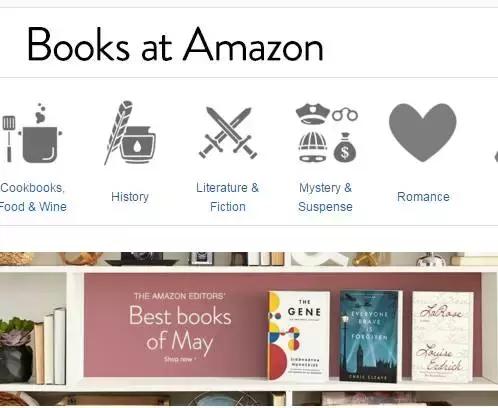Select The Gene book cover
This screenshot has height=408, width=498.
pos(298,335)
